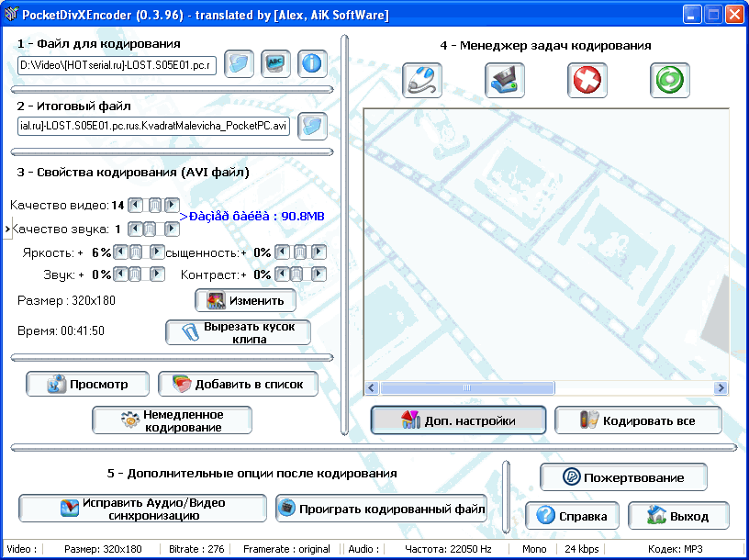Click the Выход exit button
Viewport: 749px width, 560px height.
(678, 516)
